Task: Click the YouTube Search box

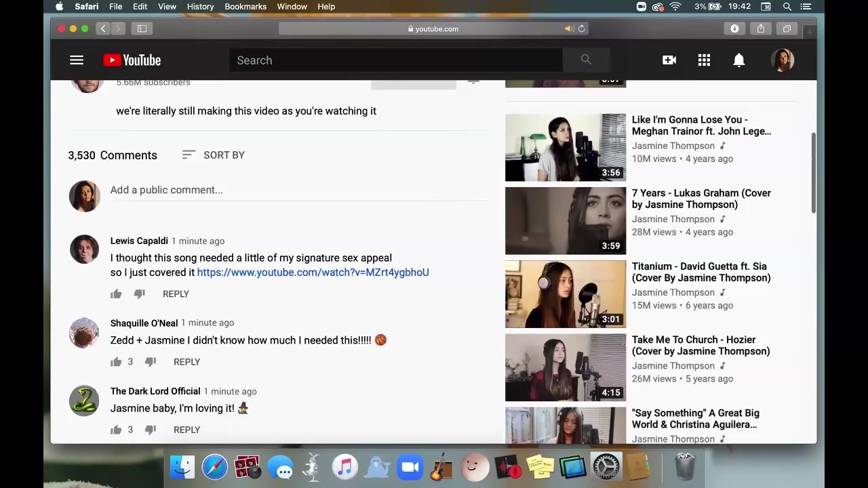Action: (x=395, y=60)
